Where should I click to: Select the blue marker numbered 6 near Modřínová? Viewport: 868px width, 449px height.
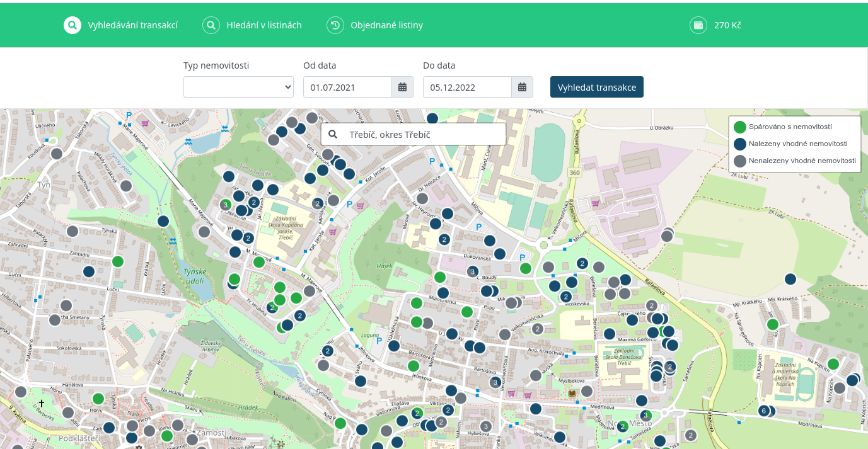764,411
